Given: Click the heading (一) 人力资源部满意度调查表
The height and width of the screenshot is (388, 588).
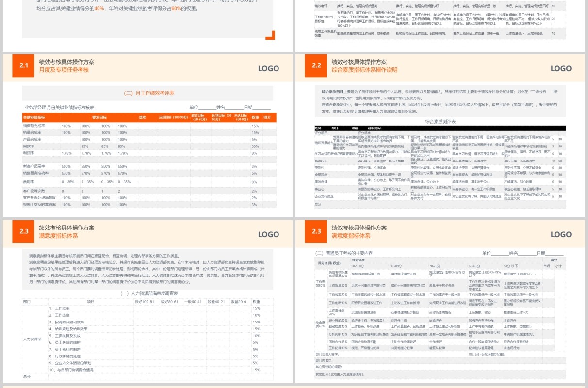Looking at the screenshot, I should [x=149, y=293].
